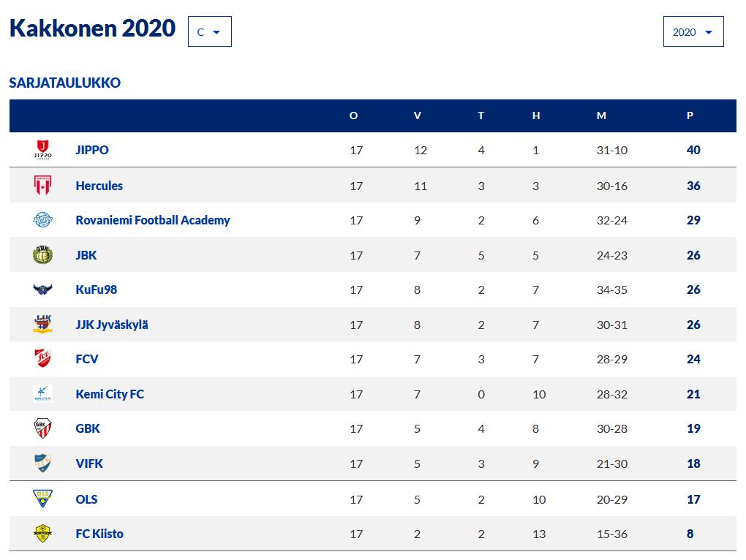Image resolution: width=746 pixels, height=560 pixels.
Task: Click the Kemi City FC logo
Action: tap(43, 393)
